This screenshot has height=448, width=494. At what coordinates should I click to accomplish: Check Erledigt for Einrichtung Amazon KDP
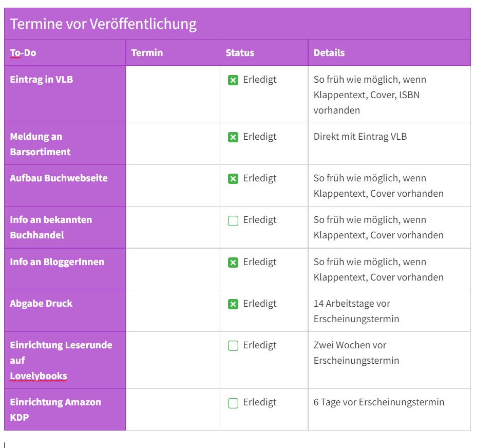[x=233, y=403]
